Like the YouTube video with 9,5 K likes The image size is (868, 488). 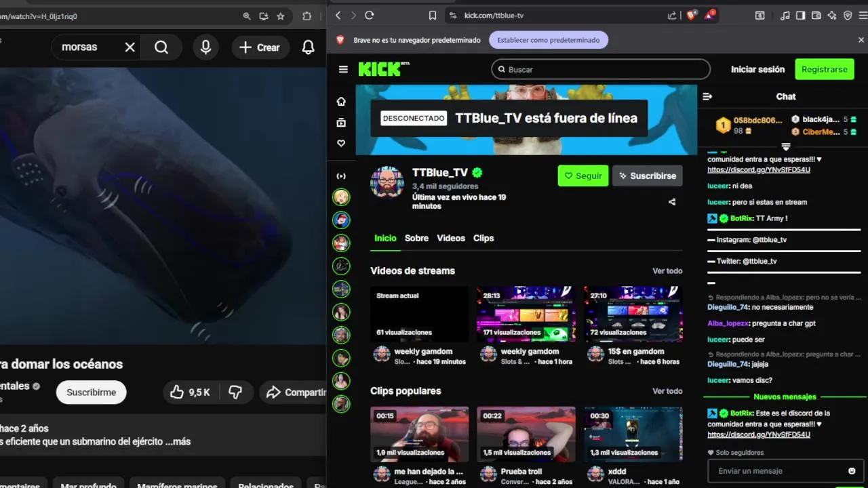pyautogui.click(x=191, y=392)
